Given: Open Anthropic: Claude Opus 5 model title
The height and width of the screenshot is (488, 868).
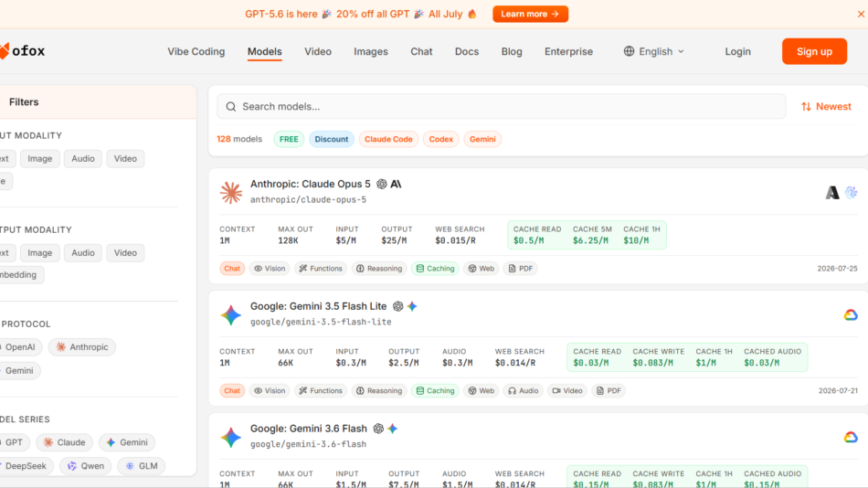Looking at the screenshot, I should 310,184.
